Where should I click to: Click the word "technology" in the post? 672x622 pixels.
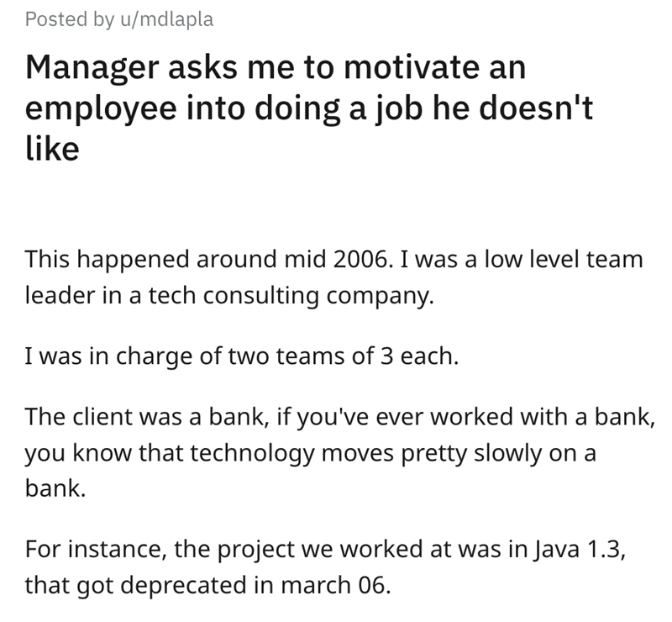(223, 452)
